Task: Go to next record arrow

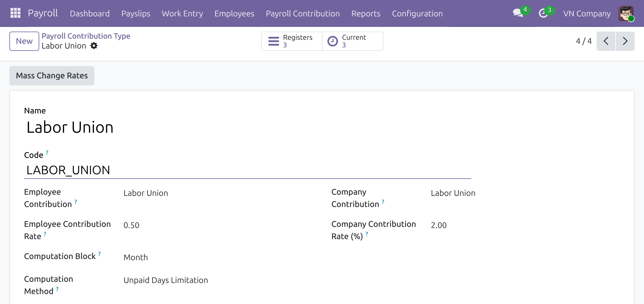Action: click(625, 41)
